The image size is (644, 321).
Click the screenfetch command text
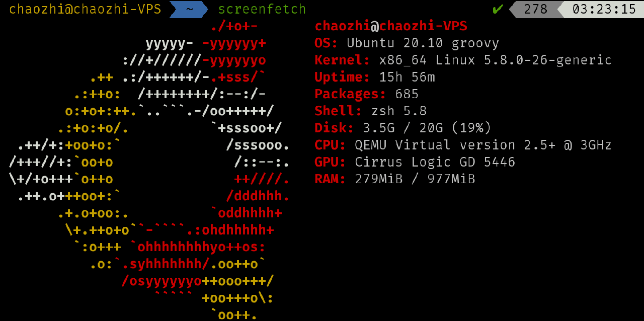[x=262, y=9]
